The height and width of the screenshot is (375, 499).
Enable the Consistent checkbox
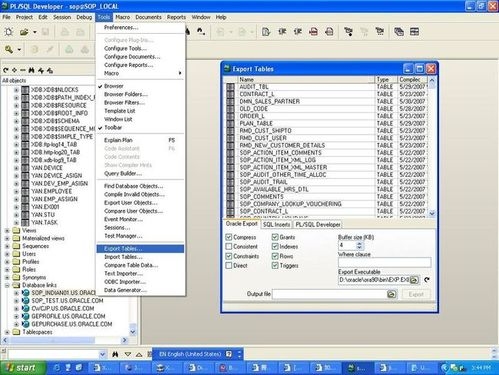[229, 247]
